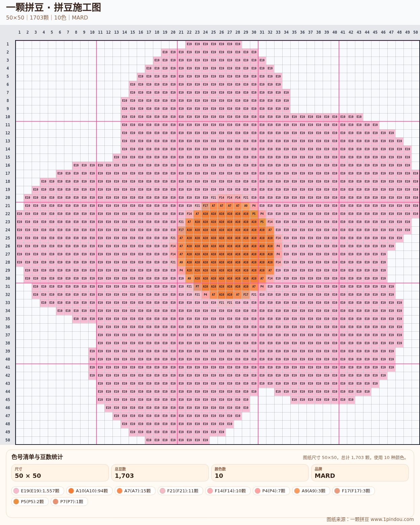Click the 尺寸 50 × 50 stat card

tap(60, 473)
